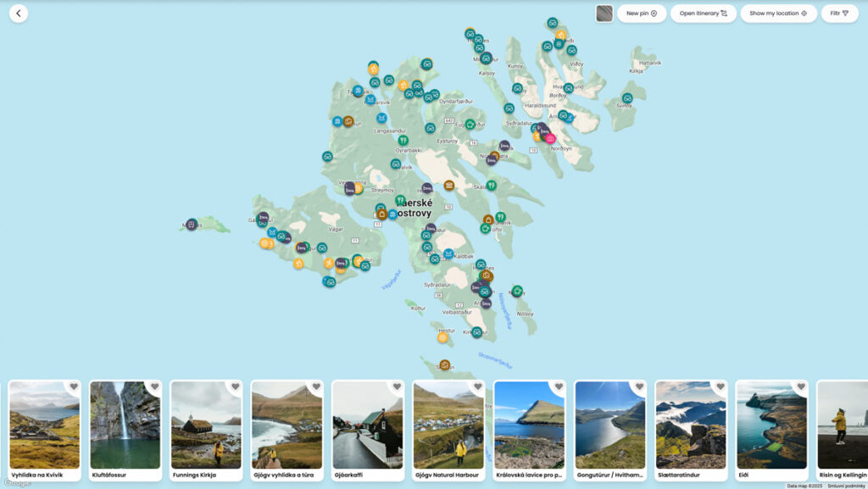
Task: Go back with the left arrow button
Action: (x=19, y=14)
